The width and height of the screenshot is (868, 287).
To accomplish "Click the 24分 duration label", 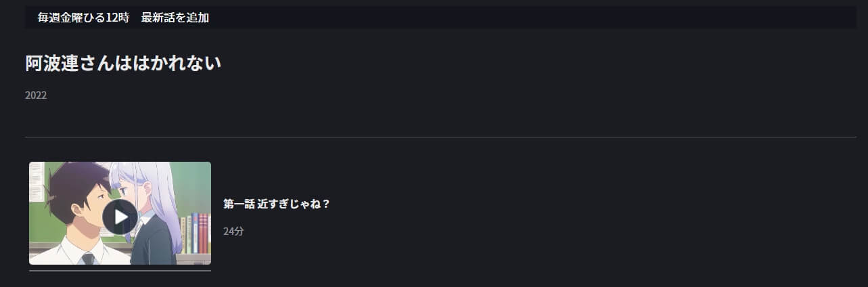I will (233, 231).
